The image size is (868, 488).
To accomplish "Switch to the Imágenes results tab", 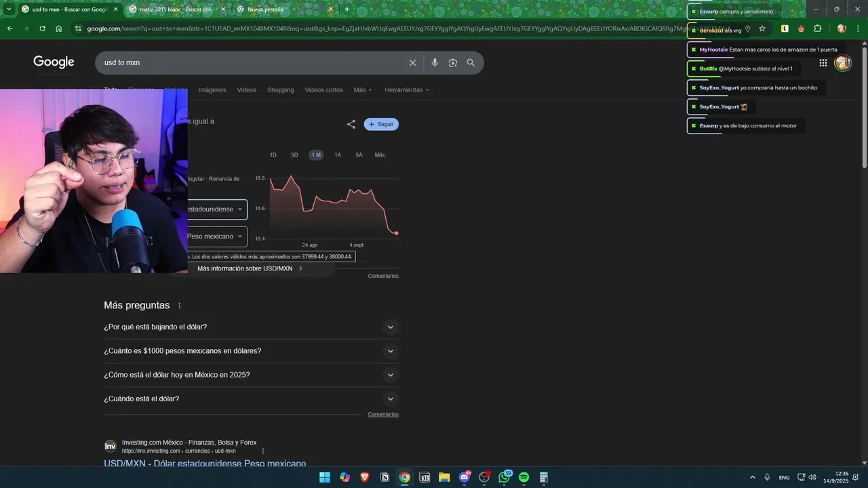I will click(x=212, y=90).
